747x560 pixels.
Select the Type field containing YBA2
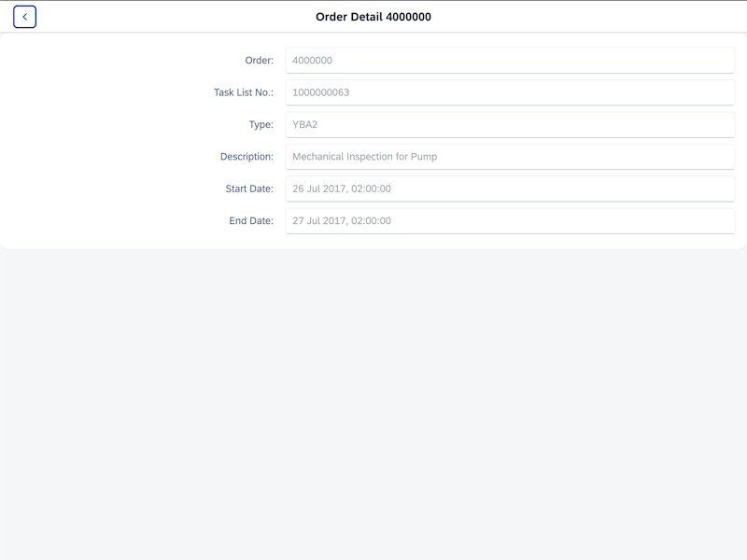510,124
